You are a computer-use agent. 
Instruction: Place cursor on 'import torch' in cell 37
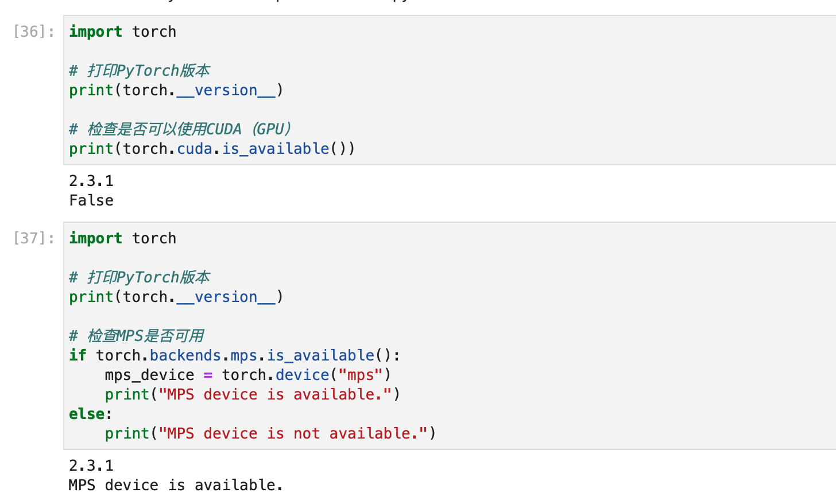[x=122, y=238]
